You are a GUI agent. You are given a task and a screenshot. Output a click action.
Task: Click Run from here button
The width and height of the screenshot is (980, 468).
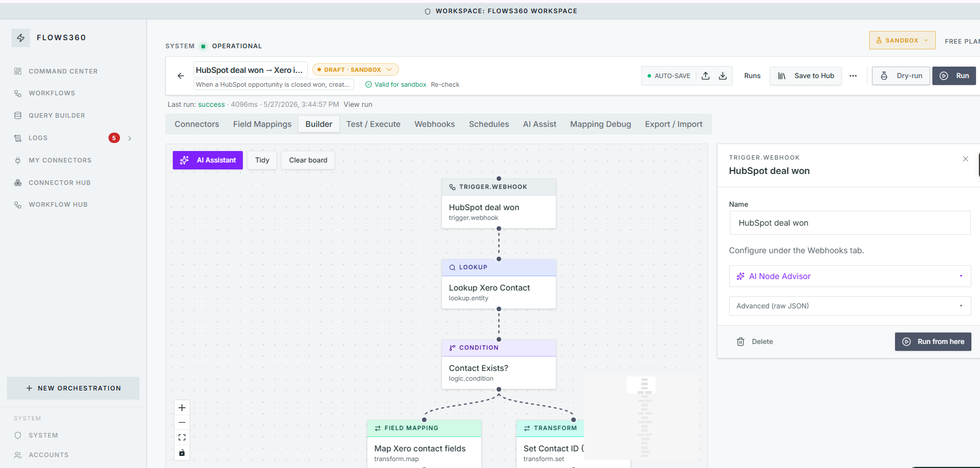pyautogui.click(x=933, y=342)
